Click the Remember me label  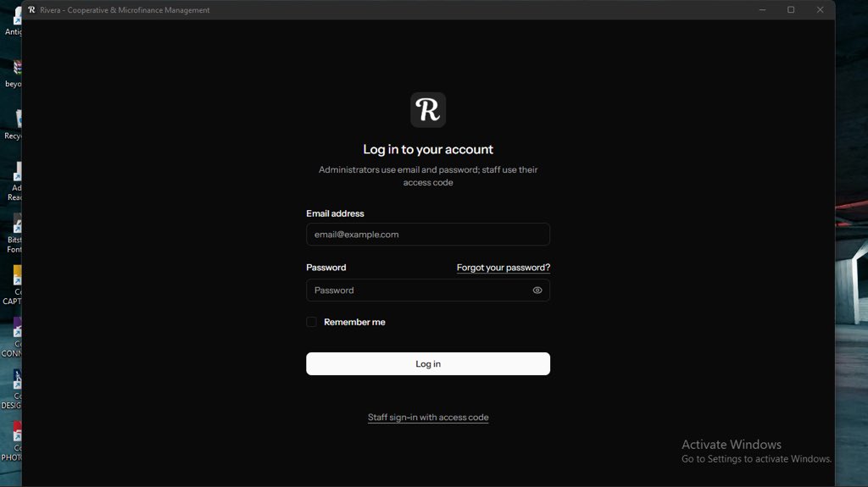pos(354,322)
